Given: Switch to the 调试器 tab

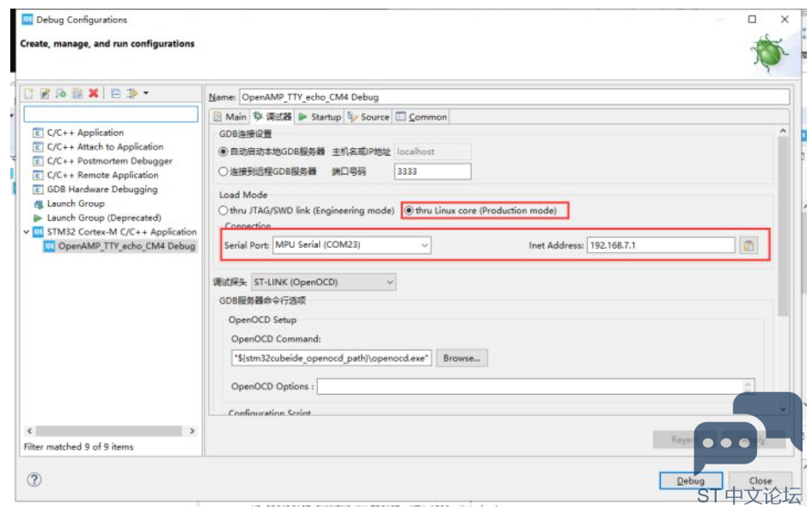Looking at the screenshot, I should [272, 117].
